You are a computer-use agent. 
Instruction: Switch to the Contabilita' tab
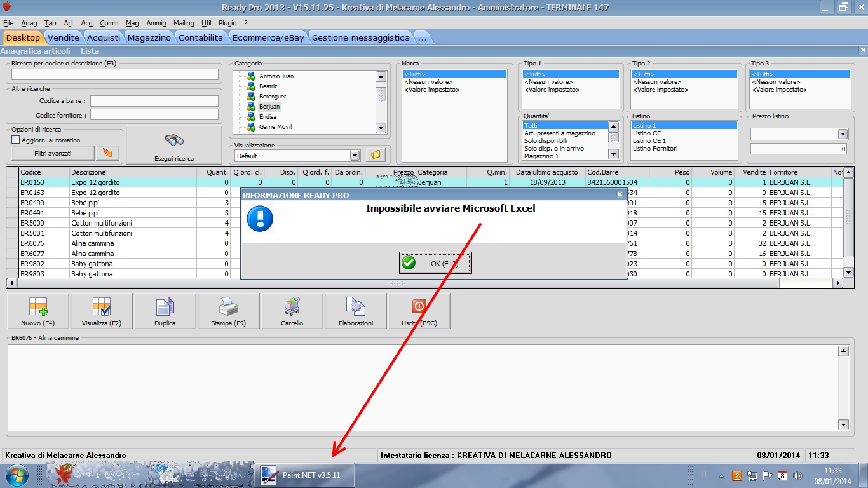point(202,37)
